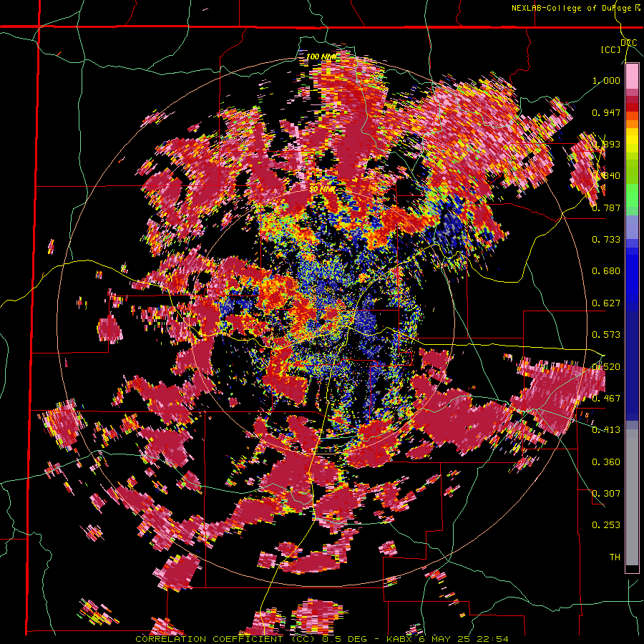644x644 pixels.
Task: Select the 0.787 legend value
Action: 606,208
